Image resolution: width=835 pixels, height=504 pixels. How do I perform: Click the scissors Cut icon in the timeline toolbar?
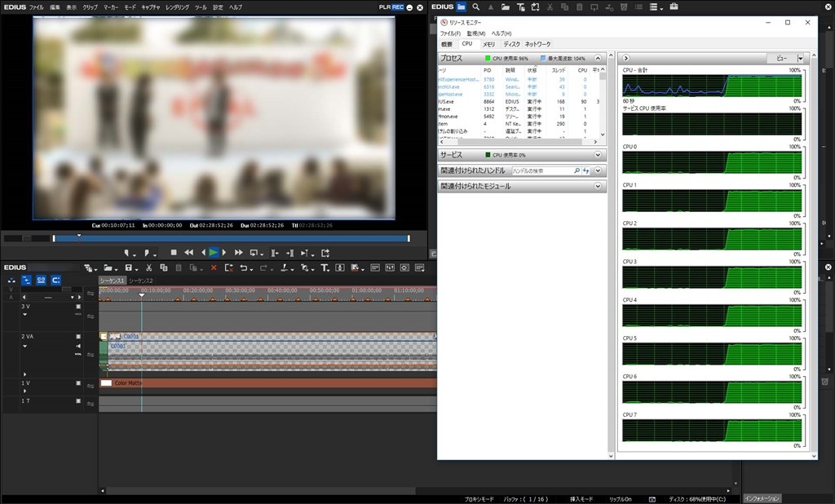click(x=150, y=267)
